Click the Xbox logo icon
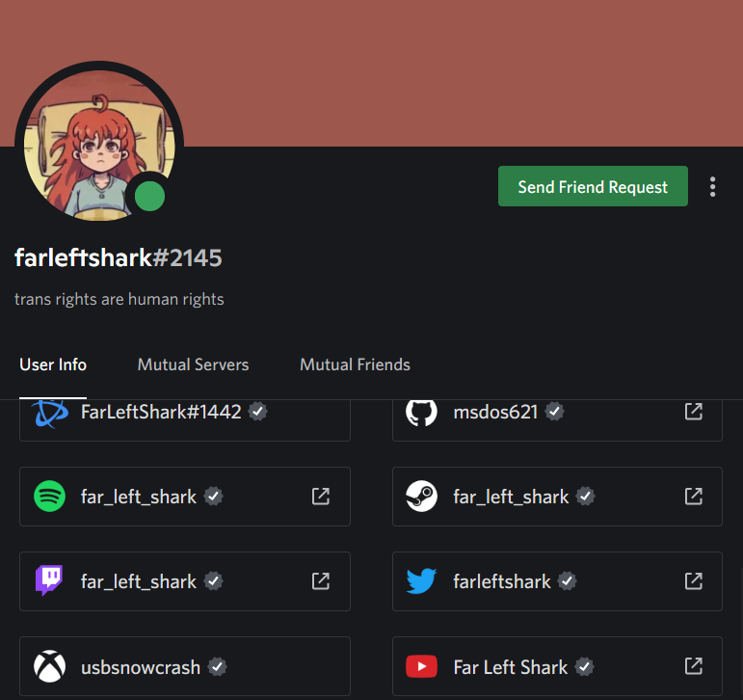Screen dimensions: 743x700 point(50,666)
